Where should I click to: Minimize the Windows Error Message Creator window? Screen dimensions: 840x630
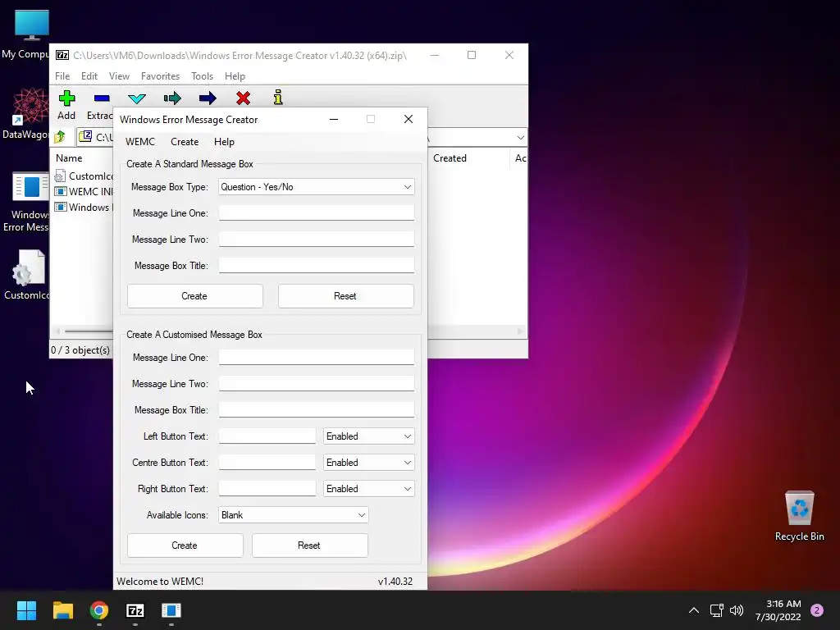coord(334,120)
